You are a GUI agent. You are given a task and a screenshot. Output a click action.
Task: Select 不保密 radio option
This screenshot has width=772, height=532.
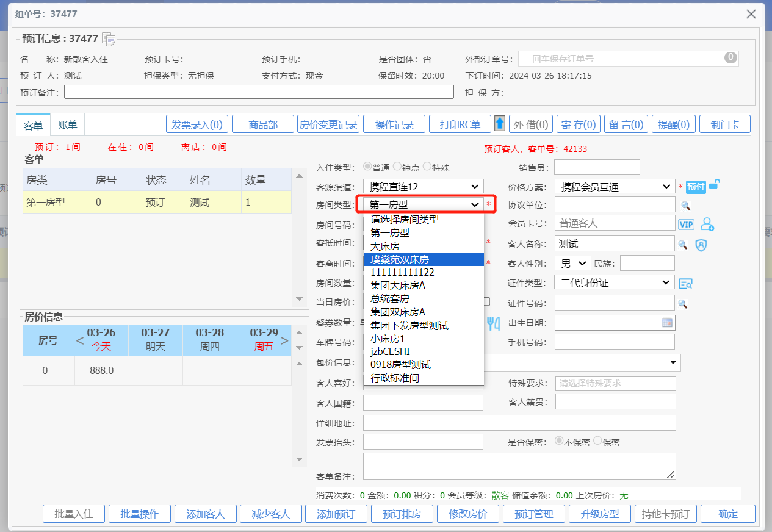point(558,440)
